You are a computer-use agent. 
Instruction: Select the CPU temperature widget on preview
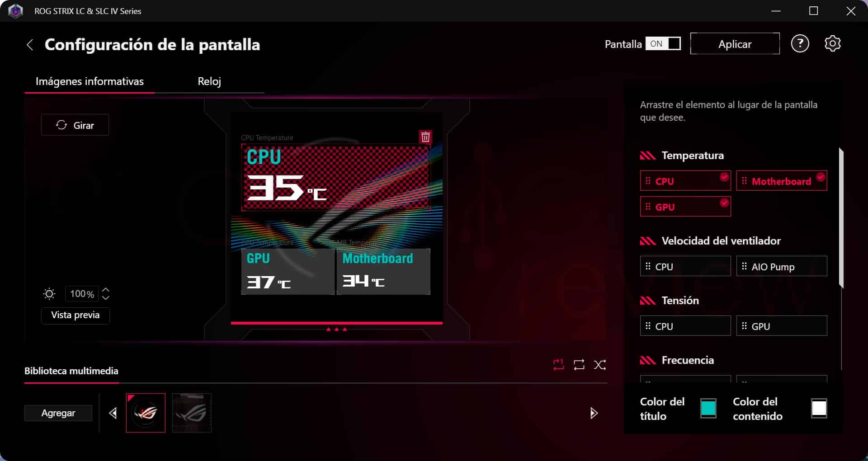(336, 177)
